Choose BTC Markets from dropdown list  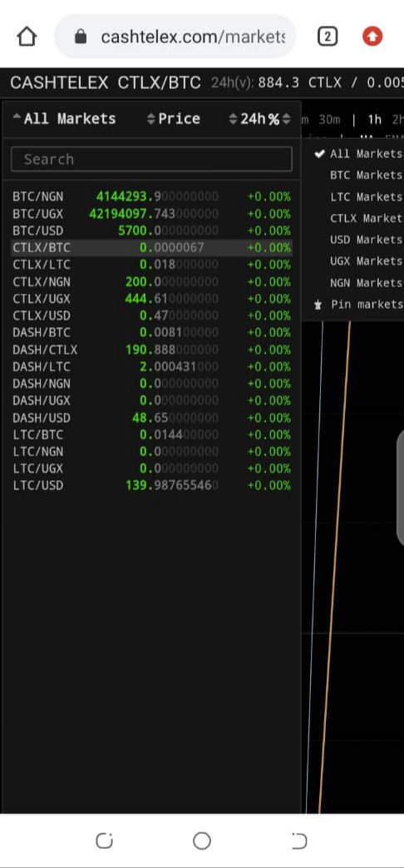coord(366,175)
